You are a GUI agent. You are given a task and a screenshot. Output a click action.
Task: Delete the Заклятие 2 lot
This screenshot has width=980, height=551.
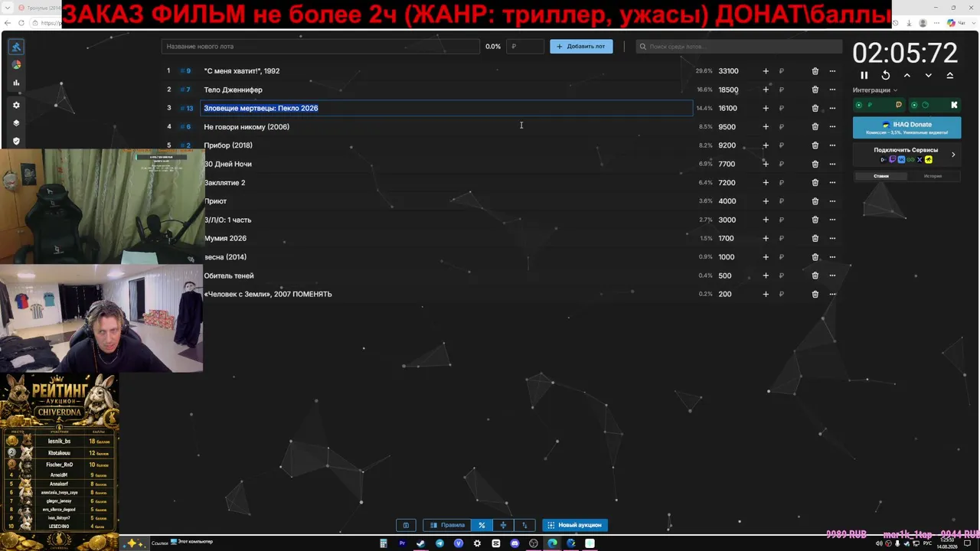tap(815, 183)
